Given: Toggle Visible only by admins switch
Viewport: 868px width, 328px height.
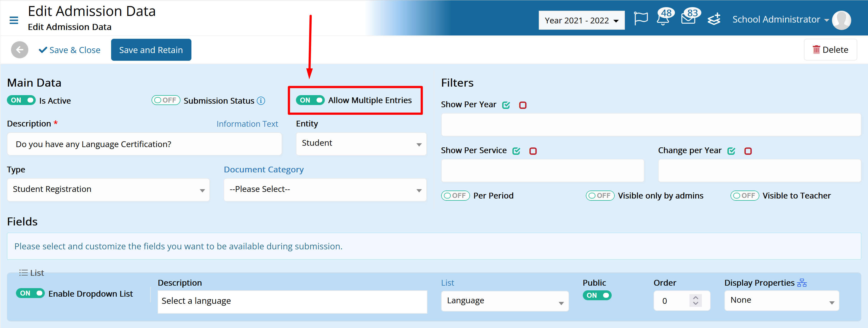Looking at the screenshot, I should click(600, 196).
